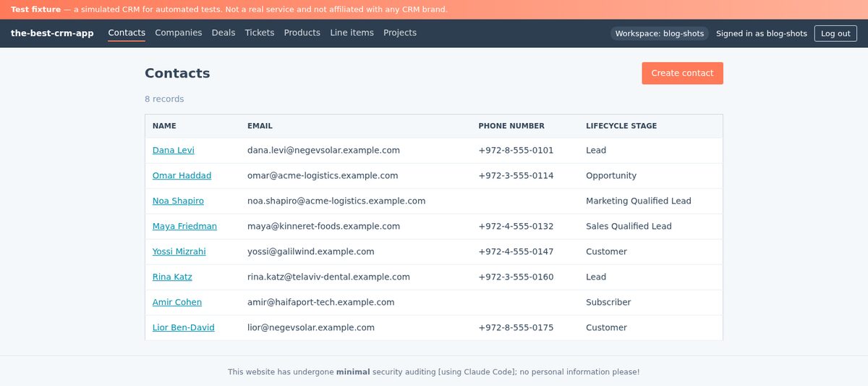Click the LIFECYCLE STAGE column header
The height and width of the screenshot is (386, 868).
tap(621, 126)
